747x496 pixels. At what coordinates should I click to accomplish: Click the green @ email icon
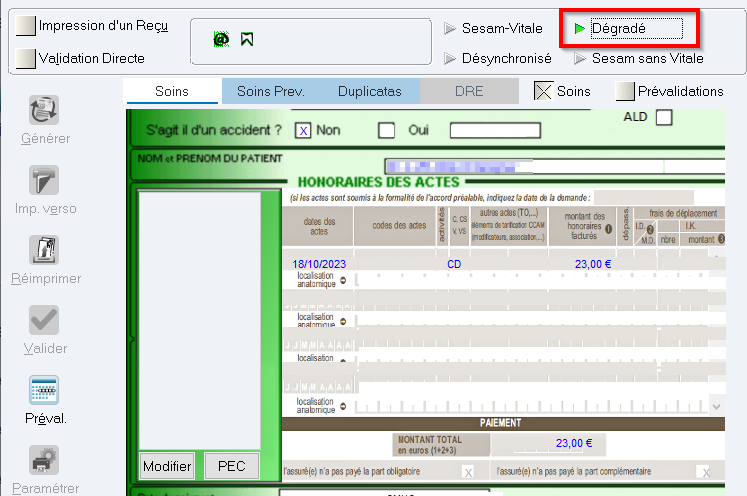click(221, 39)
